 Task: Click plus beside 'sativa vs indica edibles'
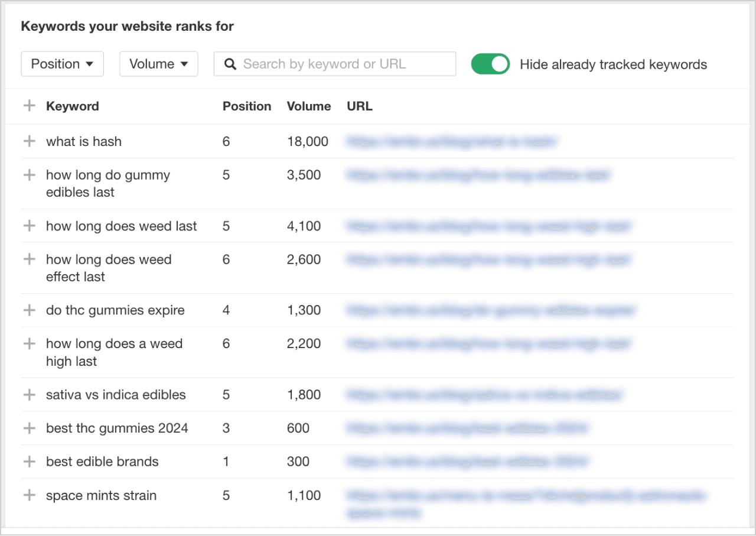pos(29,395)
